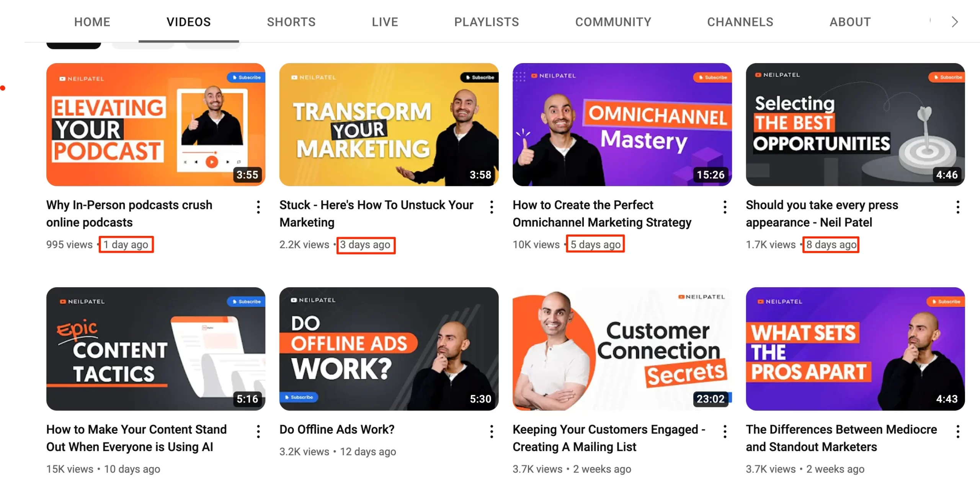This screenshot has width=980, height=495.
Task: Switch to the Home tab
Action: 92,22
